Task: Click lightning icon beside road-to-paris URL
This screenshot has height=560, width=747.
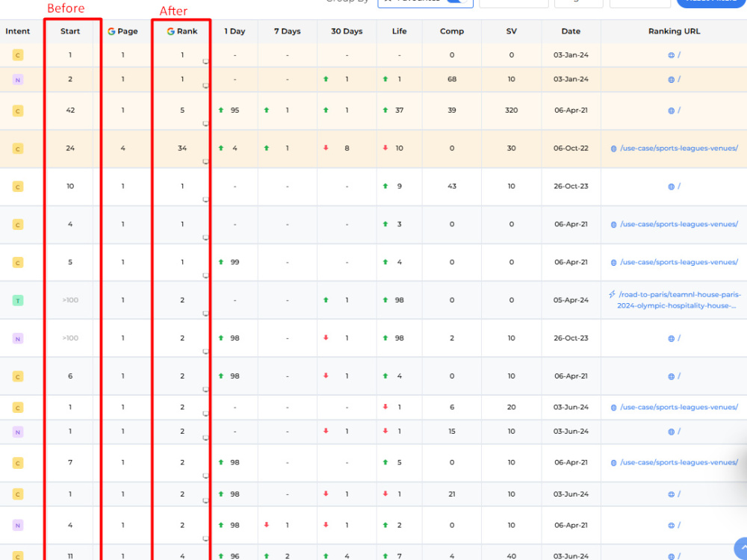Action: pos(613,294)
